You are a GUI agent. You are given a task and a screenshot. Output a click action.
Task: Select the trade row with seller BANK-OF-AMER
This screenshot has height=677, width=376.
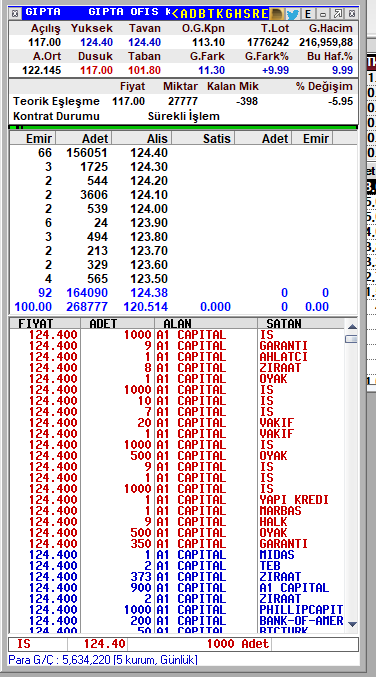click(177, 620)
